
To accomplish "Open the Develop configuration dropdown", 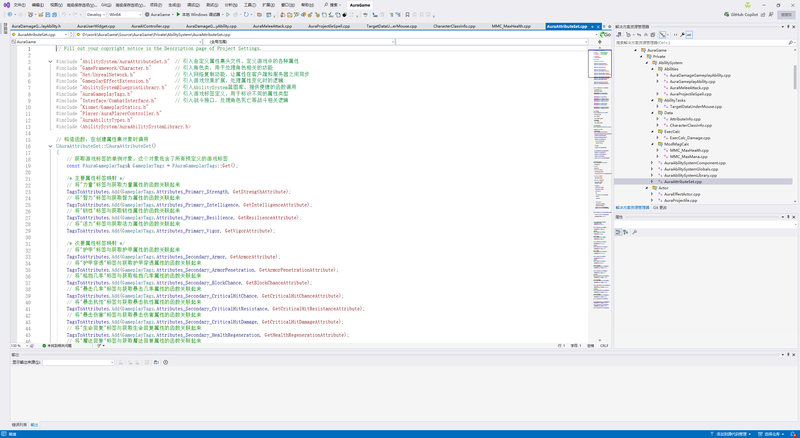I will pyautogui.click(x=95, y=15).
